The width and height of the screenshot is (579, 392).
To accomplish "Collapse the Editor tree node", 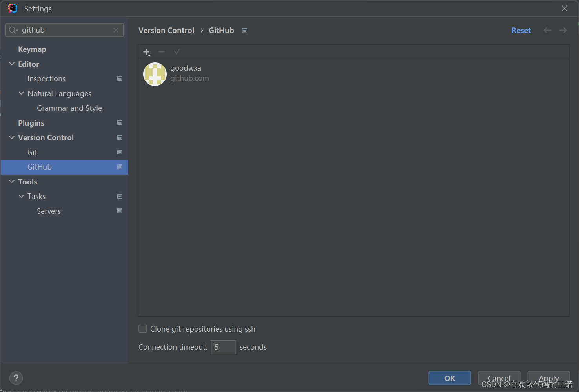I will click(x=12, y=64).
